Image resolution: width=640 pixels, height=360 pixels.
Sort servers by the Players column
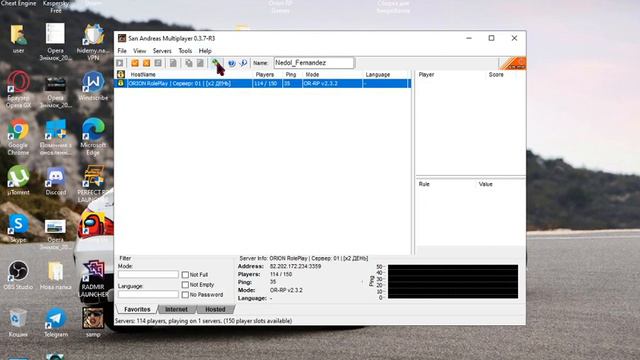coord(268,75)
